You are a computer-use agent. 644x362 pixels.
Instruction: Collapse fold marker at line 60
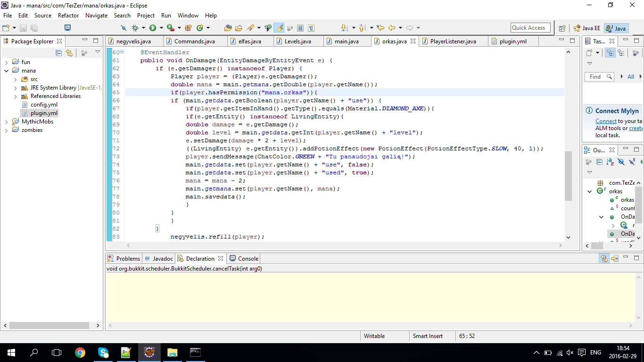tap(122, 52)
